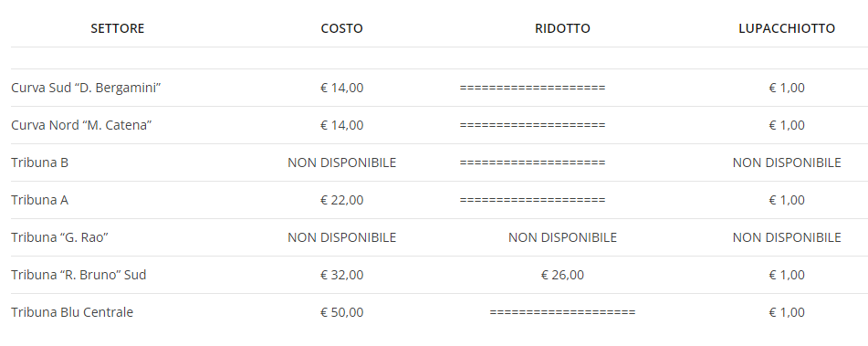Click Curva Nord's € 14,00 cost
Image resolution: width=868 pixels, height=346 pixels.
coord(341,125)
